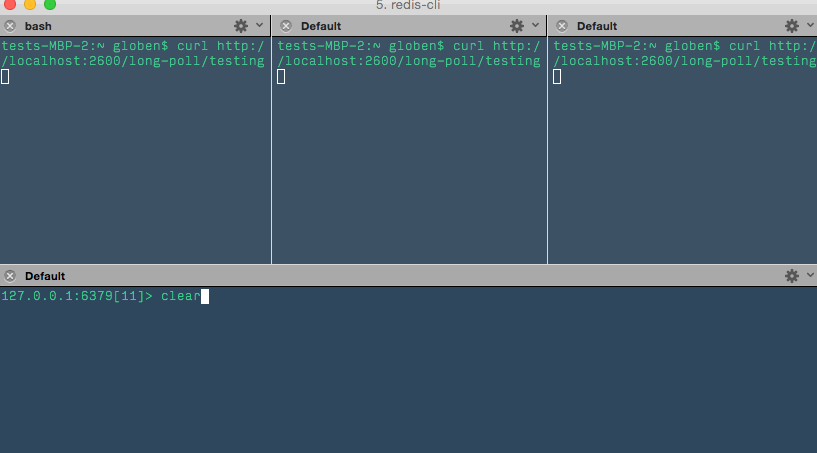Expand chevron menu in middle Default pane
The width and height of the screenshot is (817, 453).
(x=536, y=26)
